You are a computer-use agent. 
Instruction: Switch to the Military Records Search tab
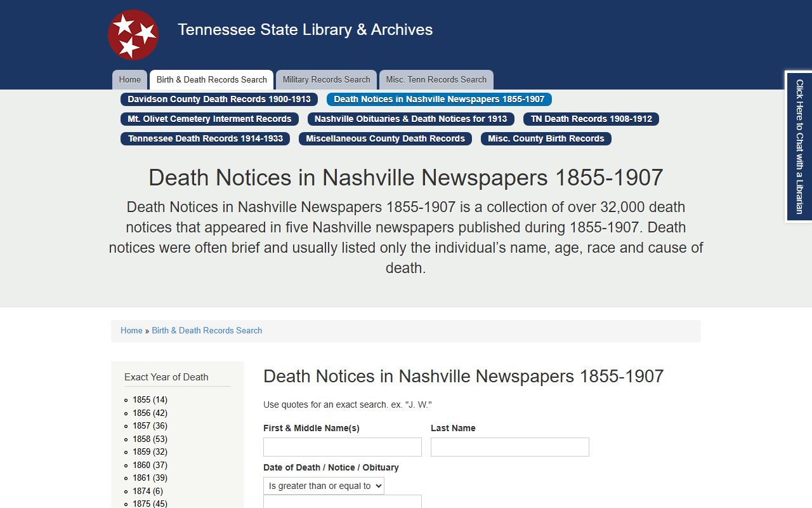click(x=326, y=80)
